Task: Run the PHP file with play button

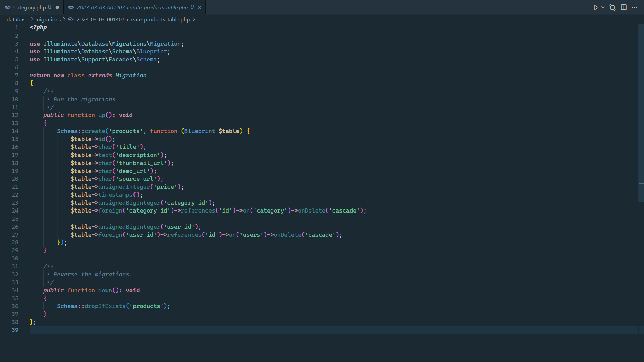Action: click(596, 7)
